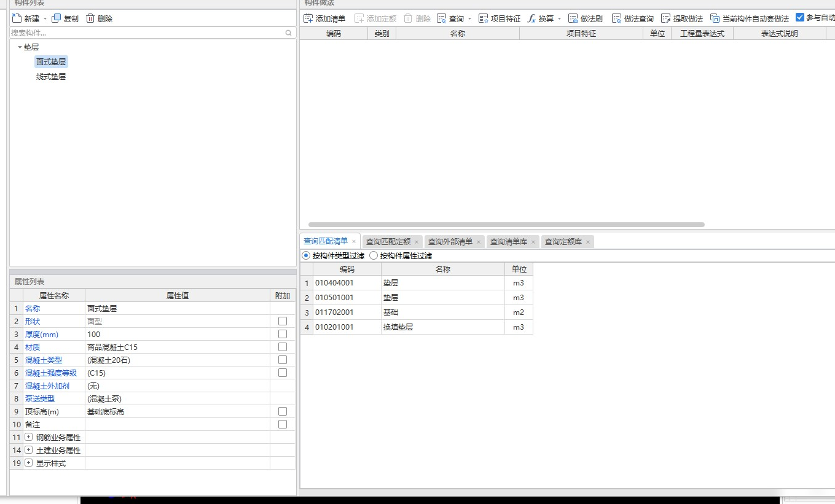Select 线式垫层 in component tree
The image size is (835, 504).
(x=51, y=77)
